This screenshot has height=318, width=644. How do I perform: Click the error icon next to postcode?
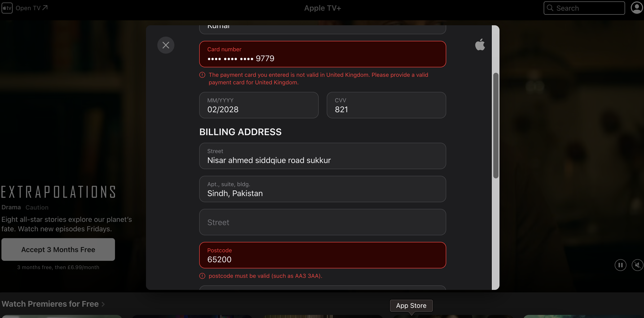[202, 275]
